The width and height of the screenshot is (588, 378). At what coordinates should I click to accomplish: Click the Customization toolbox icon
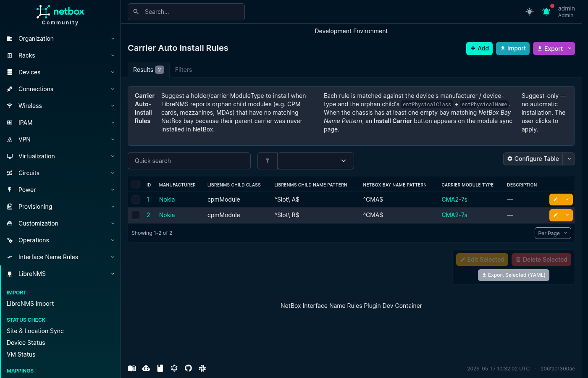tap(10, 223)
